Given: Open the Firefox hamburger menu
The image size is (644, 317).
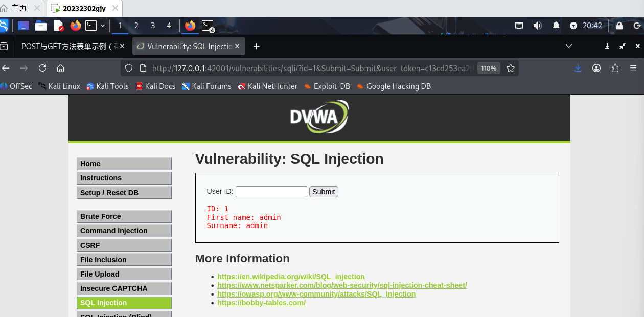Looking at the screenshot, I should (x=633, y=68).
